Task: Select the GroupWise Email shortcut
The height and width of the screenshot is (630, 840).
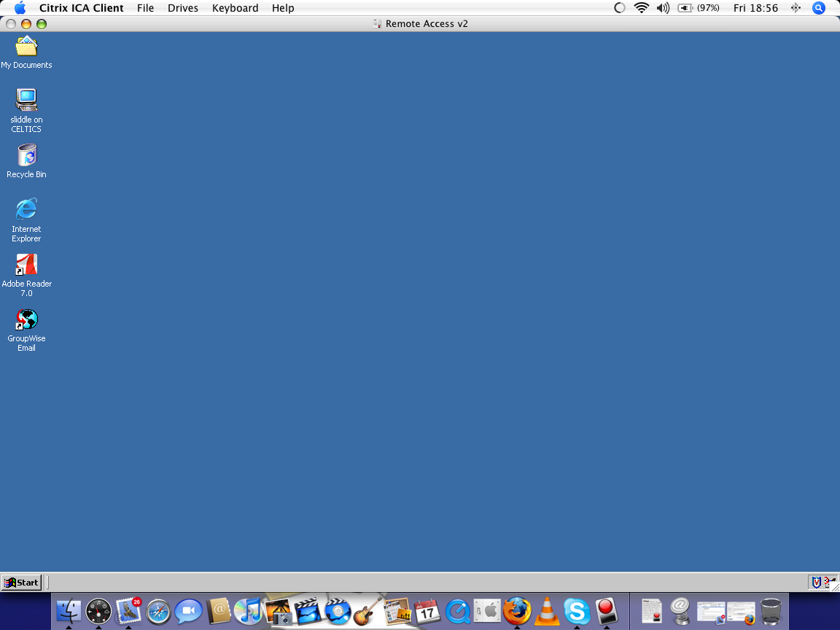Action: [26, 319]
